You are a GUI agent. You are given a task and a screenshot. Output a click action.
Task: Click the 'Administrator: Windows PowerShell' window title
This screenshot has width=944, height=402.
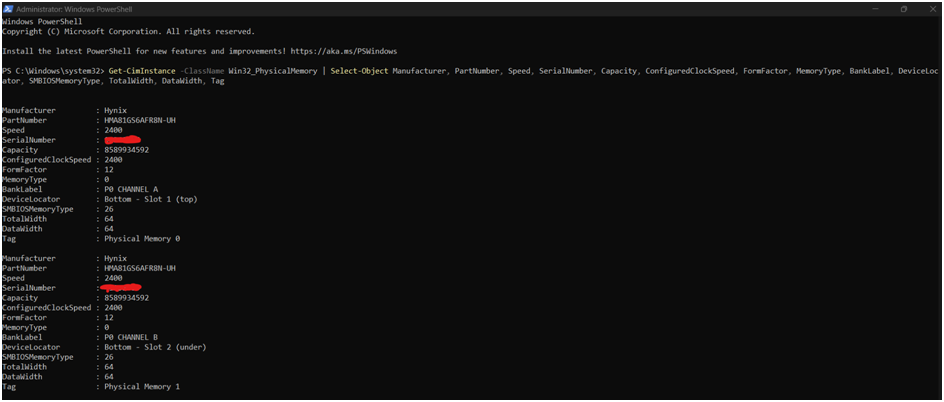(x=75, y=10)
